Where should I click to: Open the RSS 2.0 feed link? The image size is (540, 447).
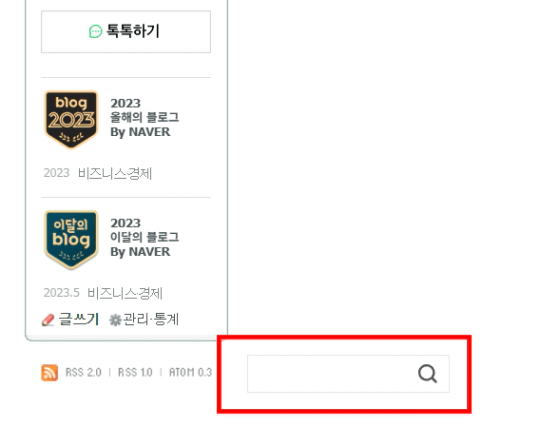[83, 373]
